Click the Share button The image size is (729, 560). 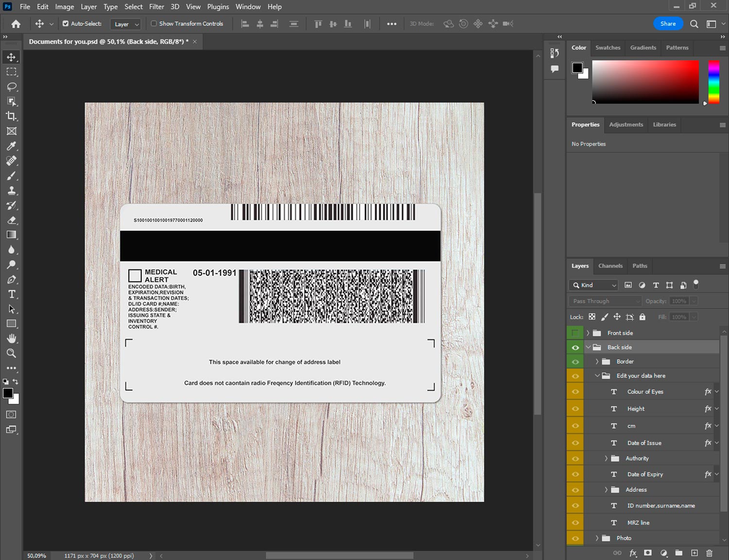pyautogui.click(x=668, y=23)
